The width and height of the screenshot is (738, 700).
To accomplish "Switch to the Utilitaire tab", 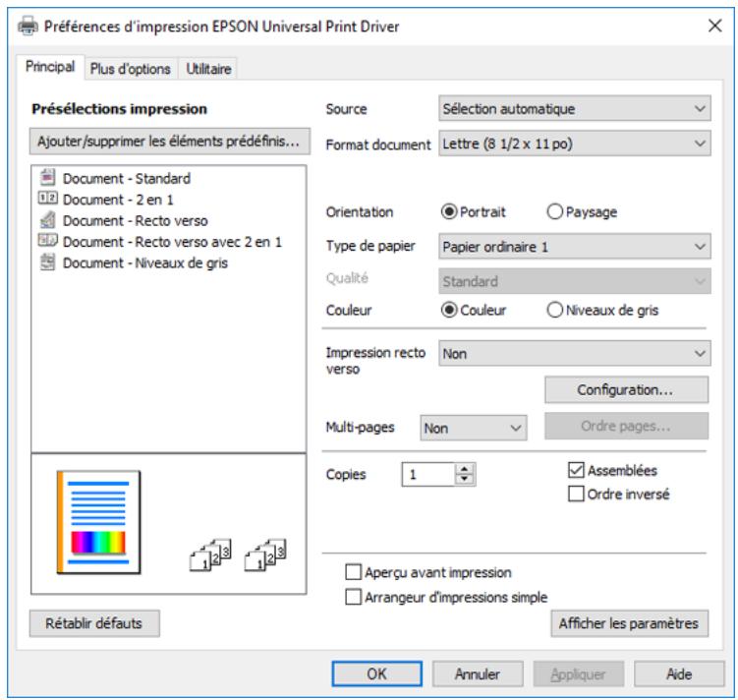I will [208, 69].
